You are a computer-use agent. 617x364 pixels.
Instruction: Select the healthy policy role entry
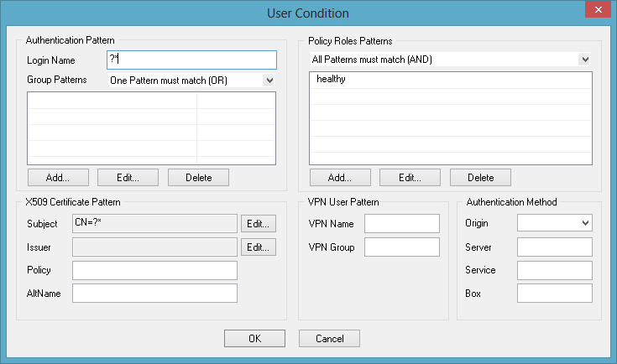point(450,80)
